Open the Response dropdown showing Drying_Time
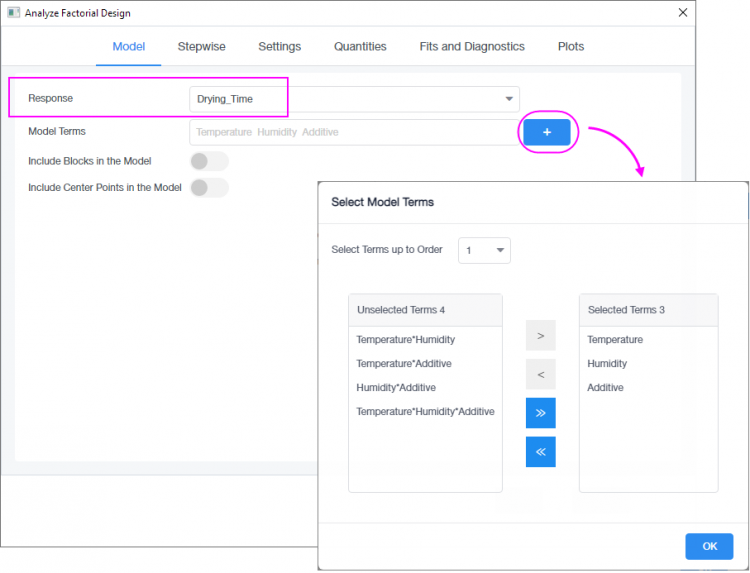Screen dimensions: 750x573 coord(354,98)
